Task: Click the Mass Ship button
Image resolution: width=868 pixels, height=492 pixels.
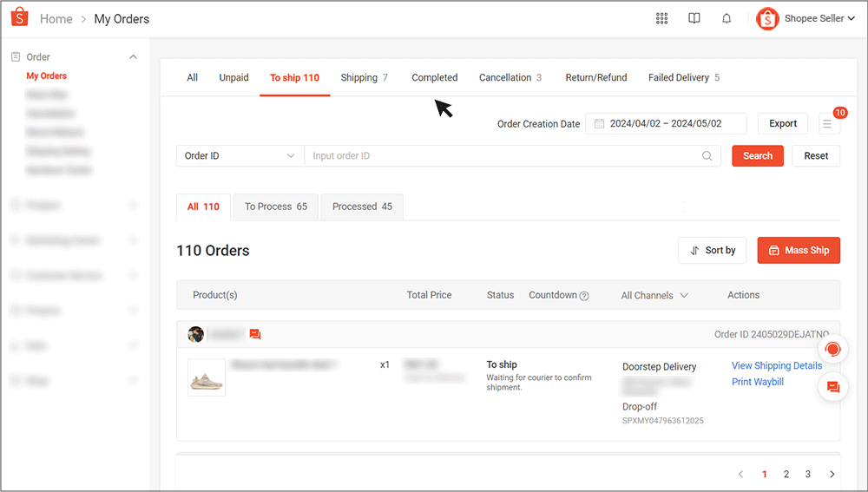Action: (799, 250)
